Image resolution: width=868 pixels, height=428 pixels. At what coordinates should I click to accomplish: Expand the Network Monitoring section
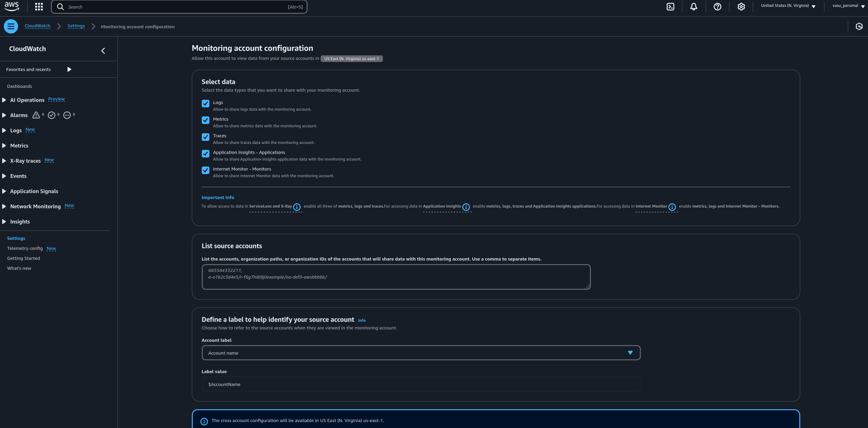click(x=4, y=206)
